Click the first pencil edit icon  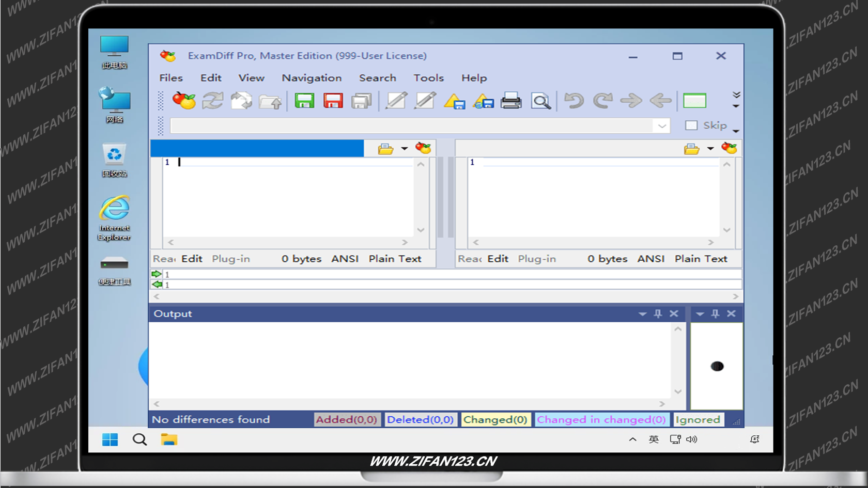click(x=396, y=101)
